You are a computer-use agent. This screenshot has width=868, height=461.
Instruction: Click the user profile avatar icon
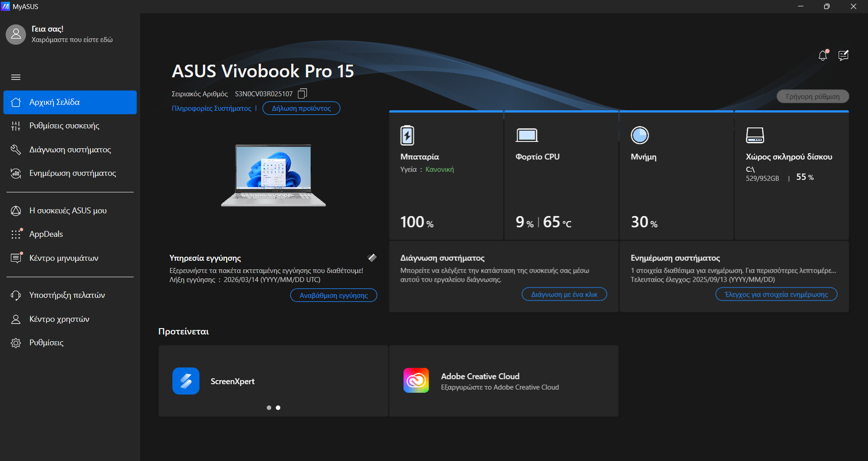(x=16, y=34)
